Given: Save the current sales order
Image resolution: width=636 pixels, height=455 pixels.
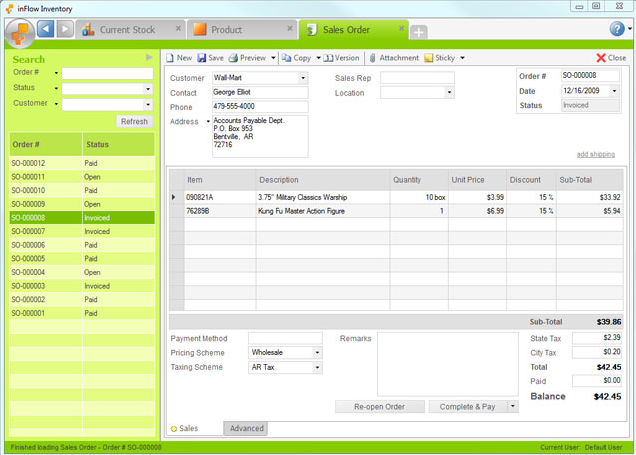Looking at the screenshot, I should 210,58.
